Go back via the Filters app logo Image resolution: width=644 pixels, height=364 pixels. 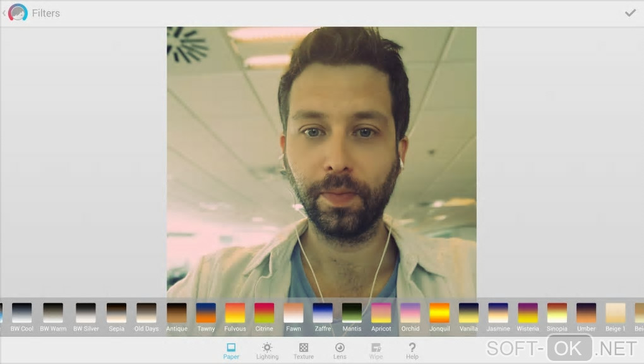pos(18,13)
